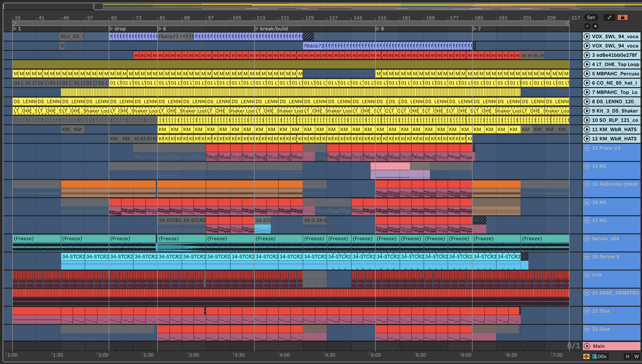Collapse the 13 Piano V3 track
The image size is (642, 364).
point(587,148)
